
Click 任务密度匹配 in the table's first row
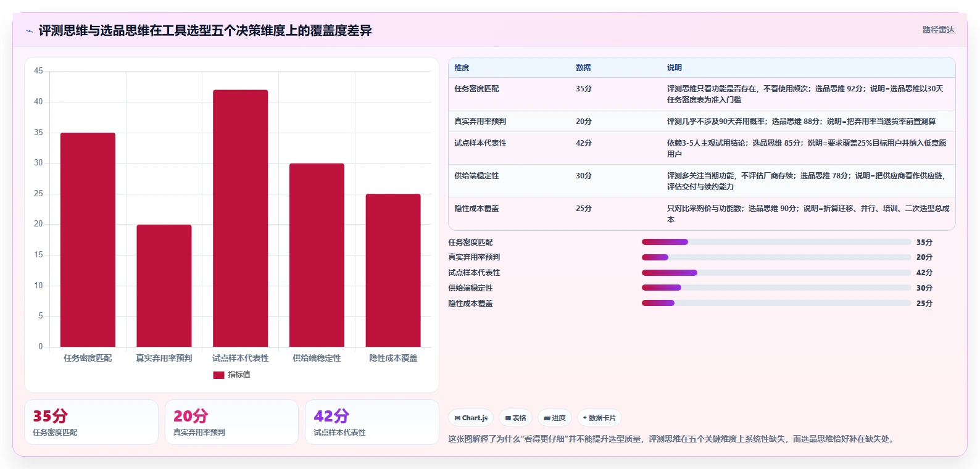(x=476, y=89)
